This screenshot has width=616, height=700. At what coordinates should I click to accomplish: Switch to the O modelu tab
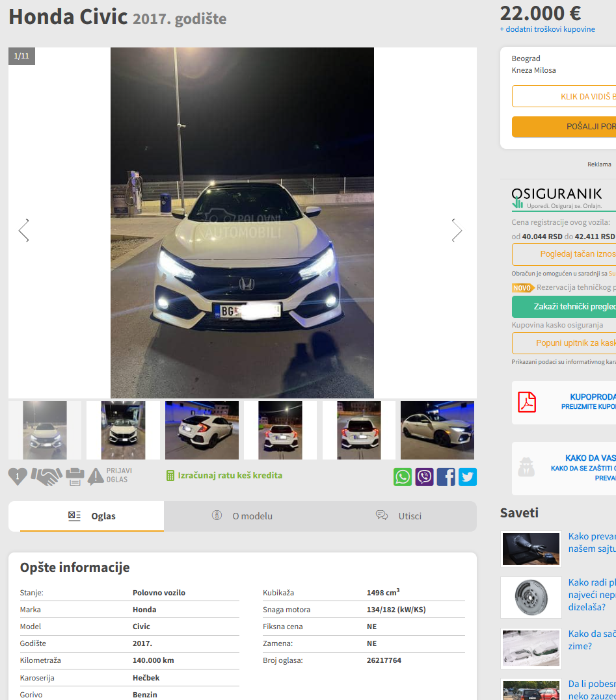[x=242, y=516]
